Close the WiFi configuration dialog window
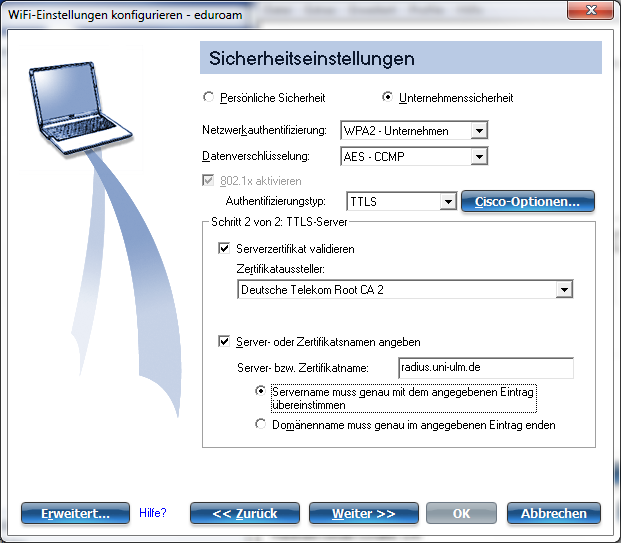The image size is (621, 543). click(x=593, y=10)
